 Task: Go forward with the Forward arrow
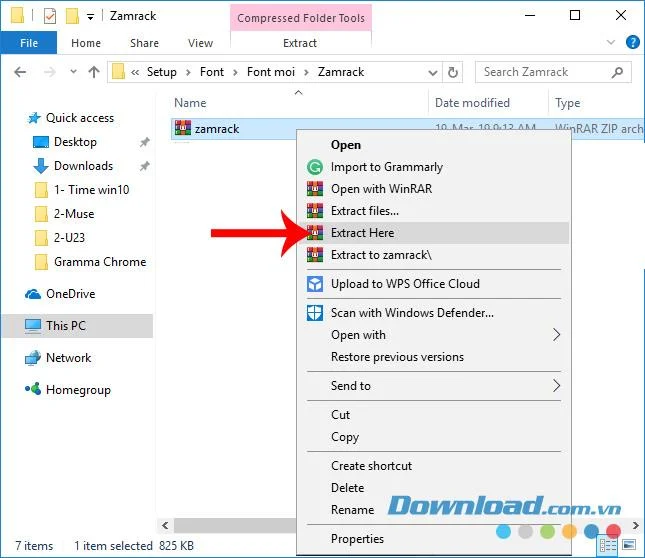pyautogui.click(x=49, y=72)
